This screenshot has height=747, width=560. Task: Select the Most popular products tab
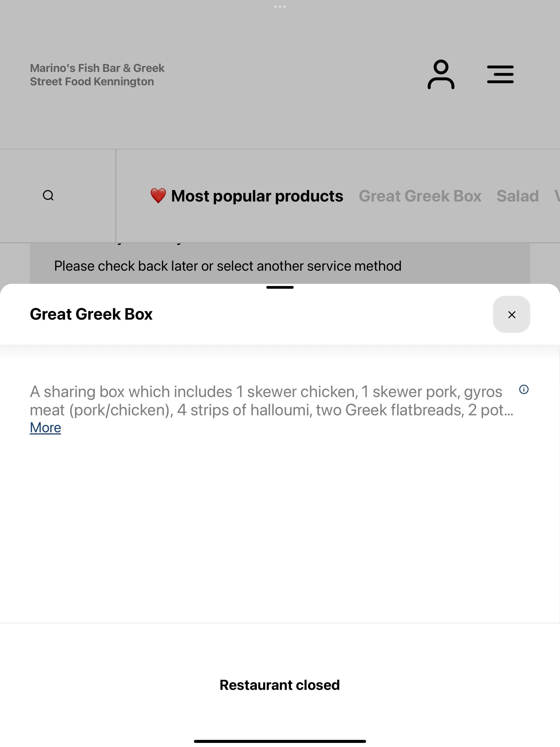[257, 196]
